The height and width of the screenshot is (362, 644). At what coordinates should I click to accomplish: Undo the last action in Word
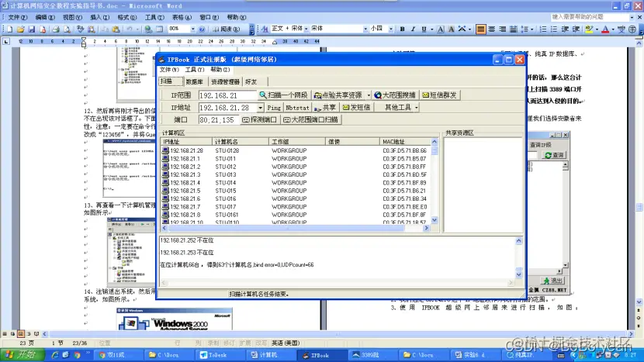coord(130,29)
